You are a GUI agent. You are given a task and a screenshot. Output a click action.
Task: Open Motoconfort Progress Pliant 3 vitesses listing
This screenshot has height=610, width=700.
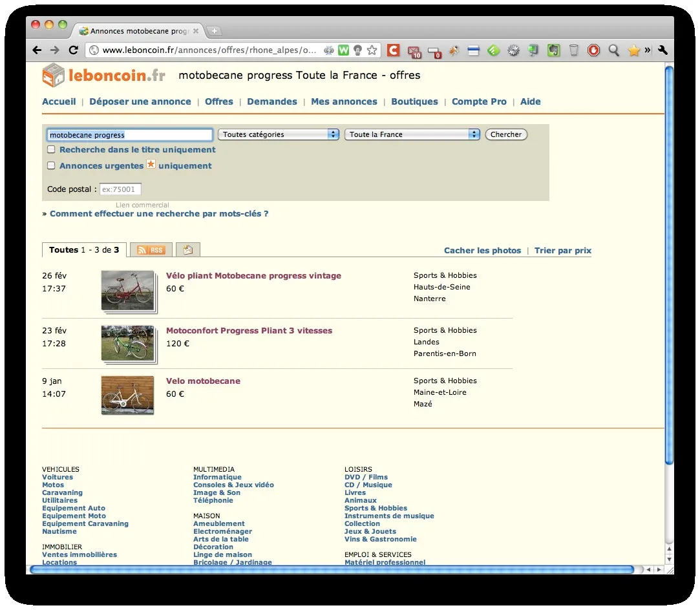click(249, 331)
